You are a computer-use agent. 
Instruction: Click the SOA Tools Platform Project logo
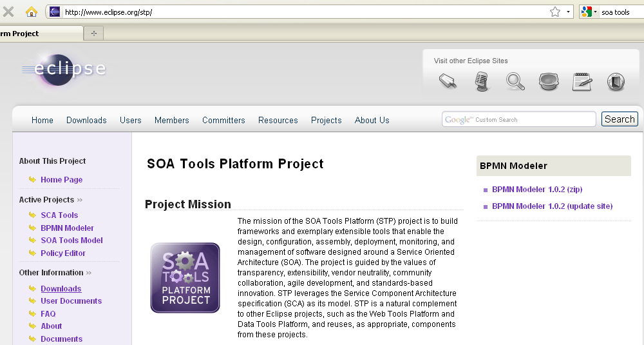click(185, 278)
